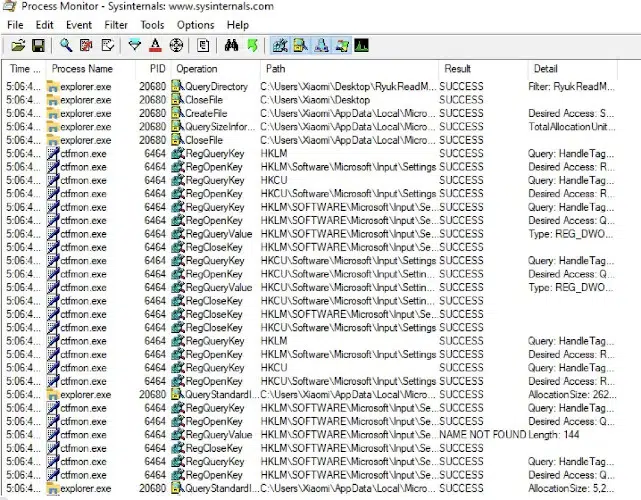Toggle capture with the magnifier icon
641x500 pixels.
tap(66, 45)
